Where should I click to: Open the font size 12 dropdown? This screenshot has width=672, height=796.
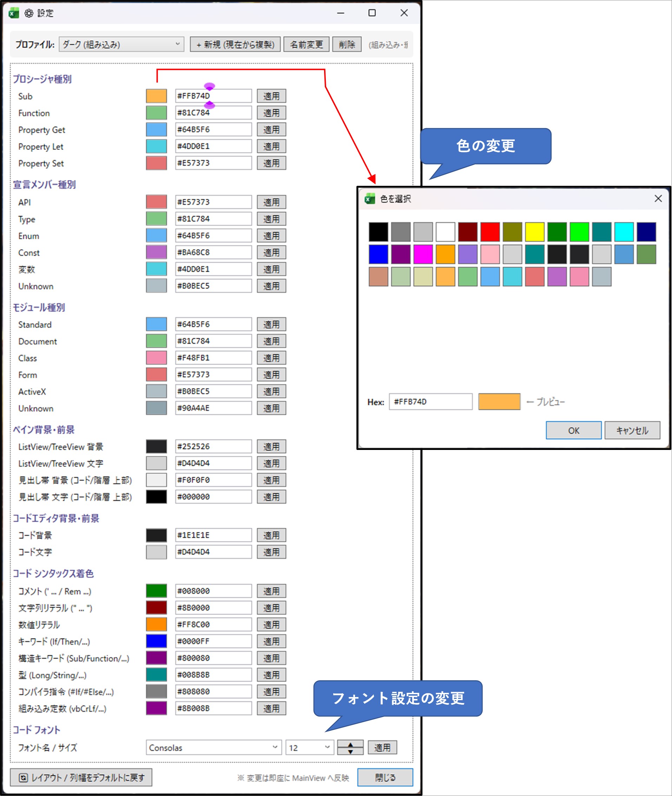[310, 747]
